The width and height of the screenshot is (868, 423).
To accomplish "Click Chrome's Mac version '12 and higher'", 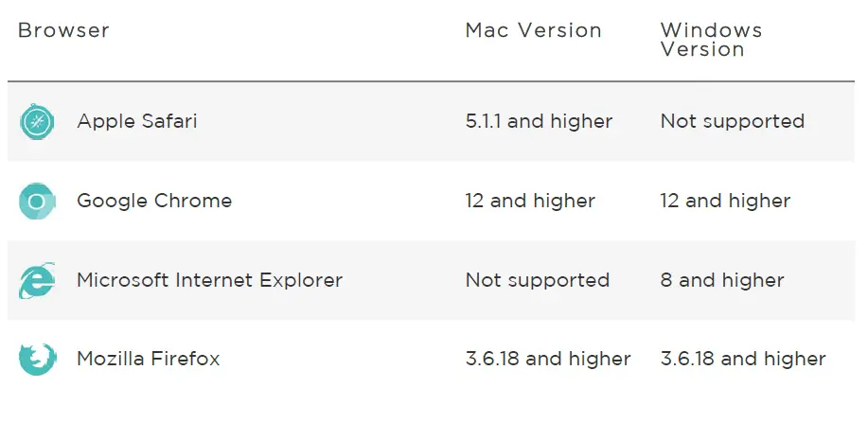I will coord(530,201).
